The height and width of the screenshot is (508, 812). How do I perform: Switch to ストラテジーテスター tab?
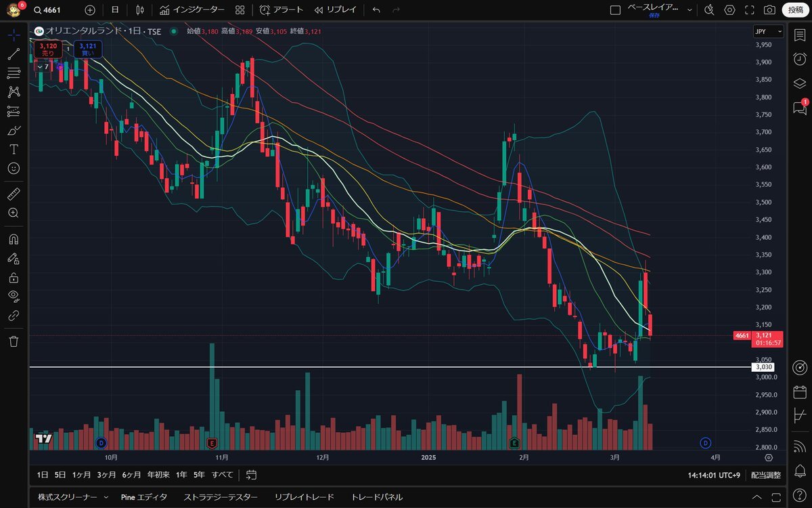coord(221,497)
